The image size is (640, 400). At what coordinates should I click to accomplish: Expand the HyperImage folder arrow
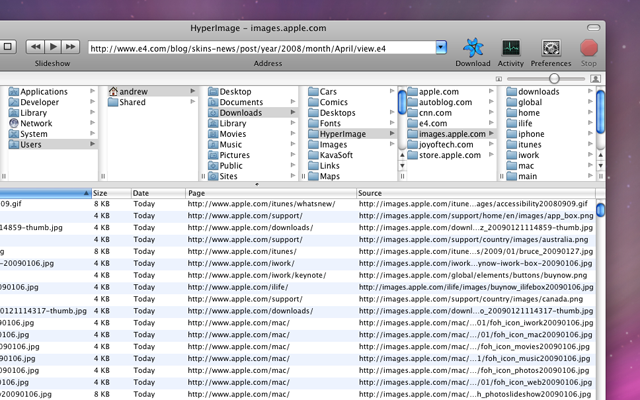tap(390, 134)
